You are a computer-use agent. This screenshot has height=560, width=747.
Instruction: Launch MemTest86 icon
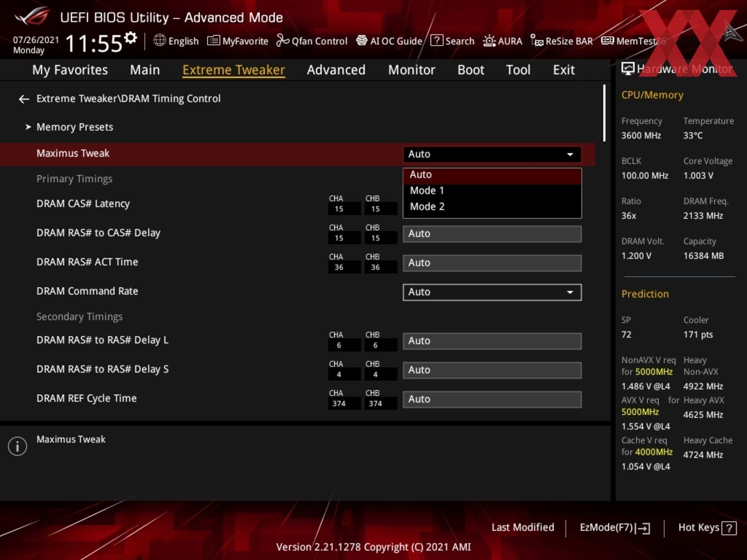[x=607, y=40]
